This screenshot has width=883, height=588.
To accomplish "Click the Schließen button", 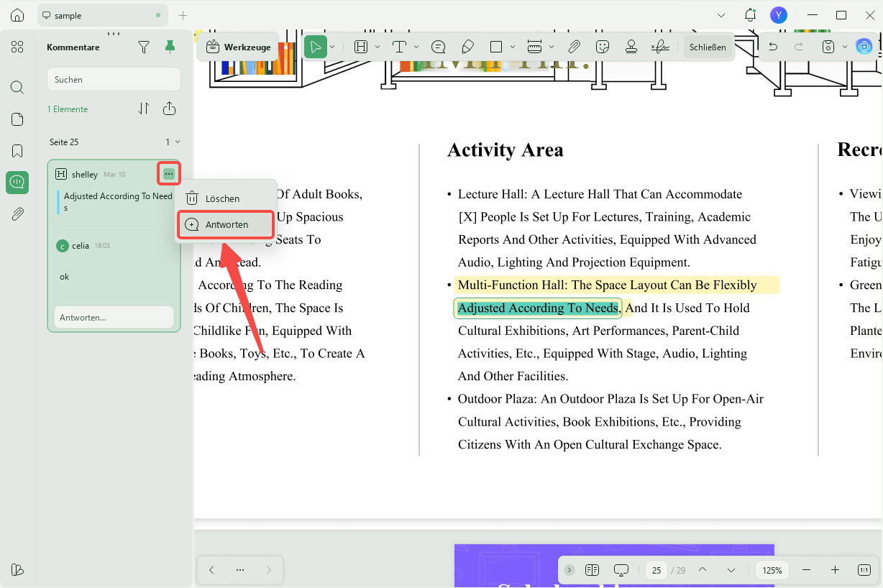I will click(x=708, y=47).
